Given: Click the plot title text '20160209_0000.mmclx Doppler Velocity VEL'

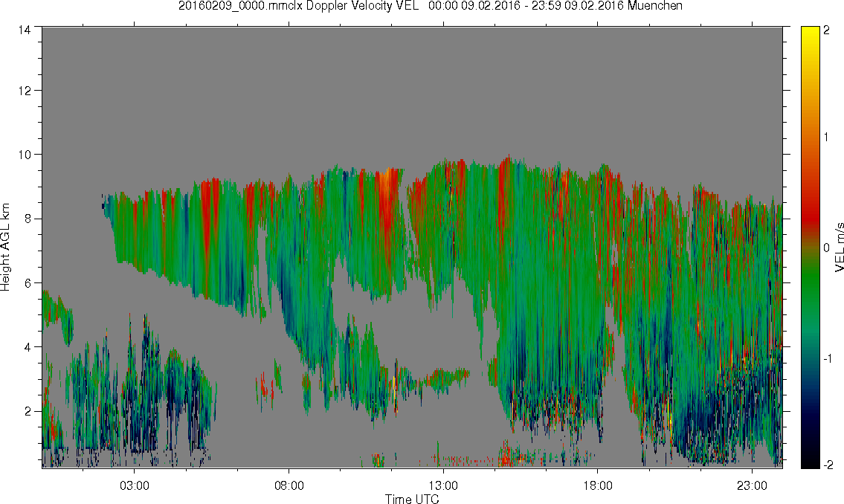Looking at the screenshot, I should 299,6.
